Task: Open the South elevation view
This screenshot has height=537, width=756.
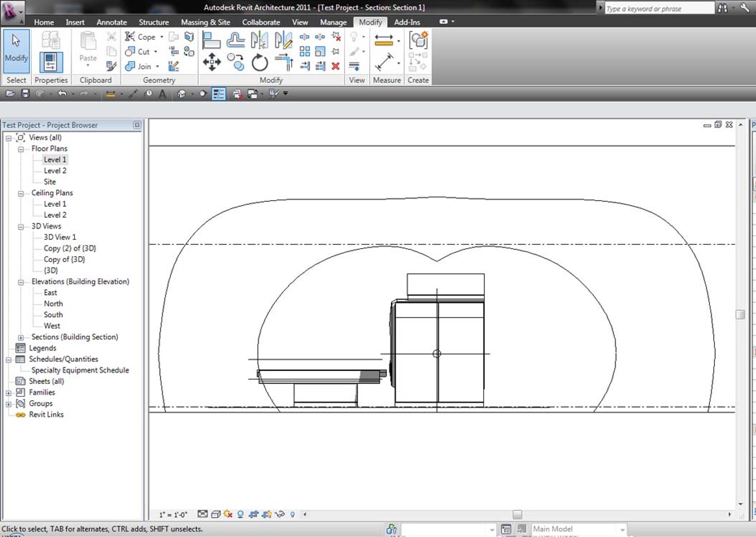Action: pyautogui.click(x=53, y=315)
